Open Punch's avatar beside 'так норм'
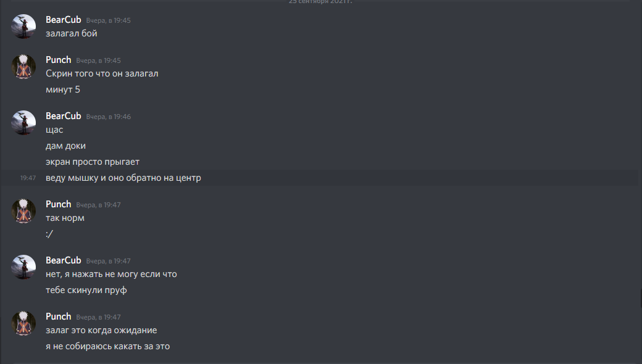This screenshot has height=364, width=642. tap(23, 211)
